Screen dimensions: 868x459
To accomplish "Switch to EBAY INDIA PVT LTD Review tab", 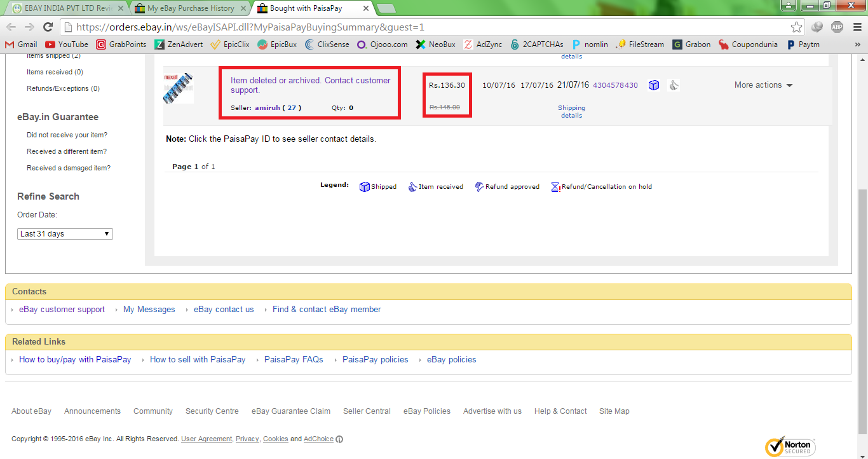I will pyautogui.click(x=67, y=8).
